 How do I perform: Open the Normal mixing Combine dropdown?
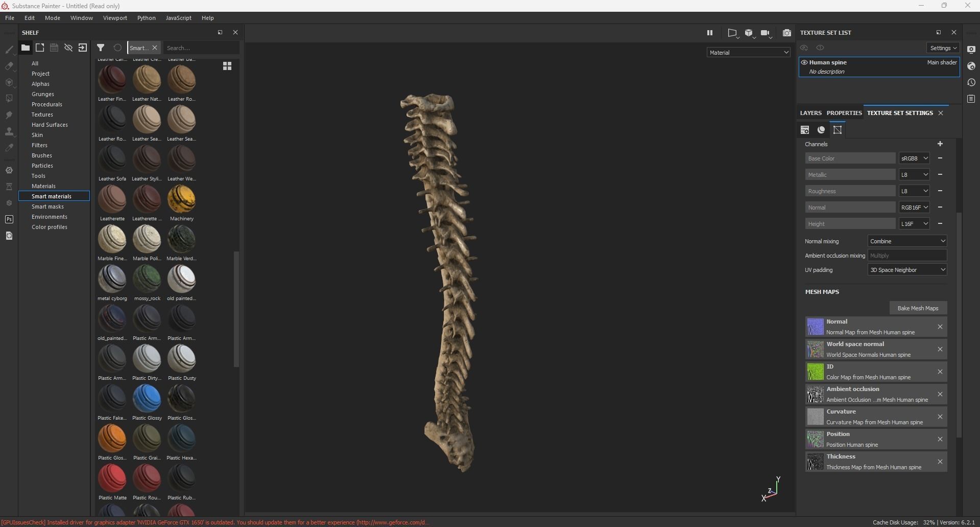(x=907, y=241)
